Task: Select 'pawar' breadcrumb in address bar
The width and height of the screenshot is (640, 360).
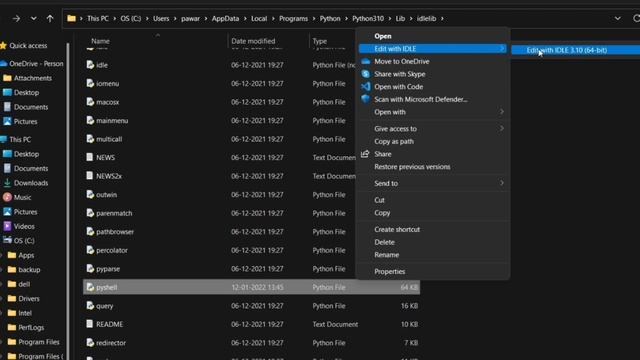Action: [x=190, y=18]
